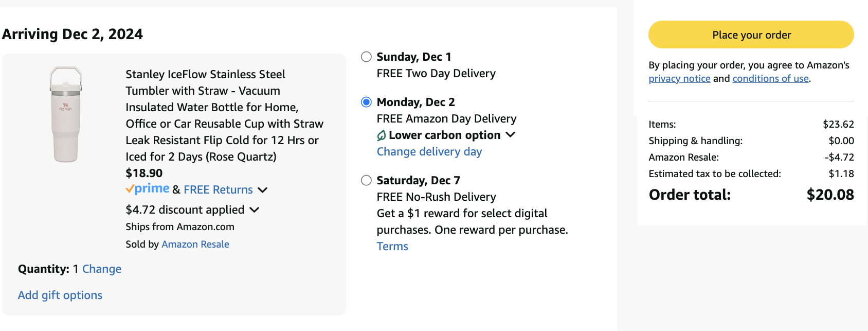Open the privacy notice link
Screen dimensions: 868x331
click(679, 78)
